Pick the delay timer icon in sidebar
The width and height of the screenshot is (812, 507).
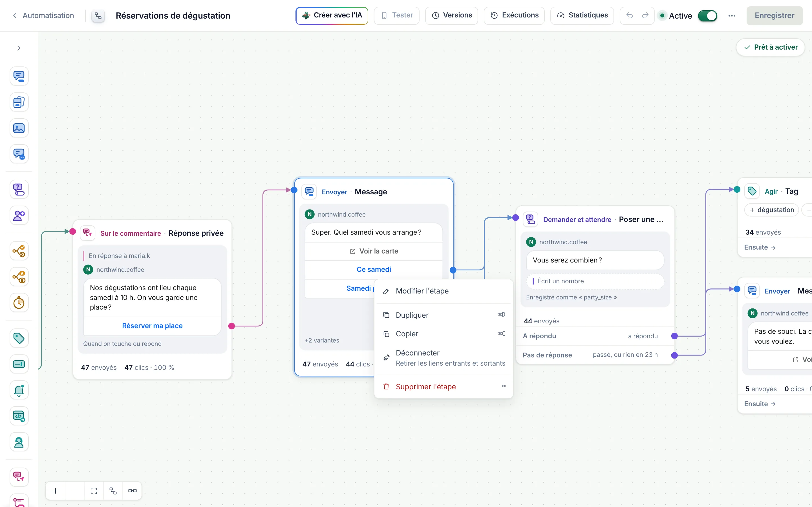tap(19, 303)
